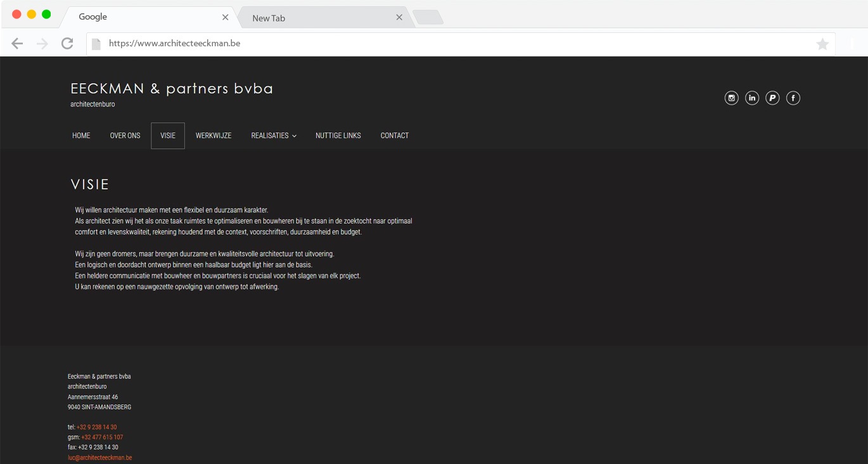Open the OVER ONS page
This screenshot has height=464, width=868.
[x=125, y=136]
